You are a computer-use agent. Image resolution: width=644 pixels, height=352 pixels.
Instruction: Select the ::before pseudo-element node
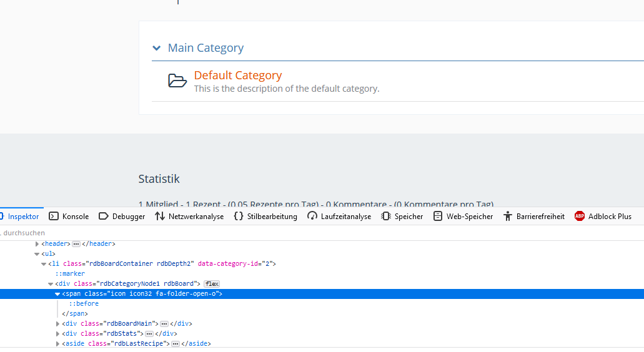(x=84, y=304)
